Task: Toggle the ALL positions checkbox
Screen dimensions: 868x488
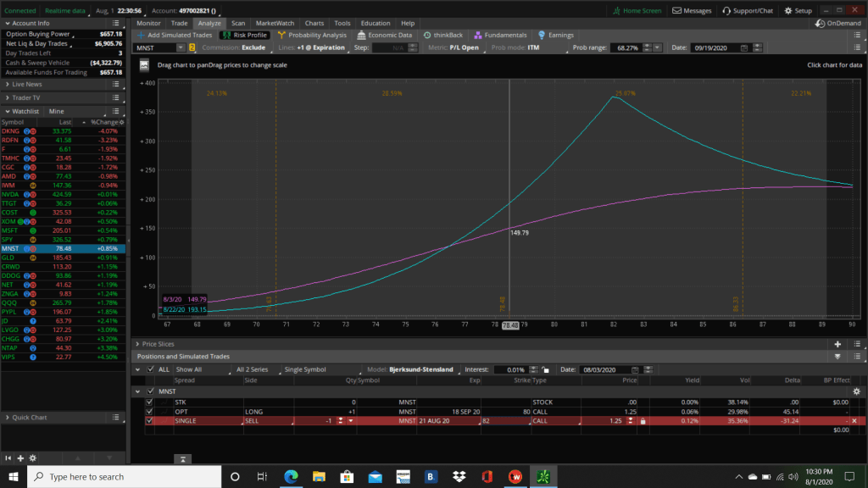Action: pyautogui.click(x=151, y=369)
